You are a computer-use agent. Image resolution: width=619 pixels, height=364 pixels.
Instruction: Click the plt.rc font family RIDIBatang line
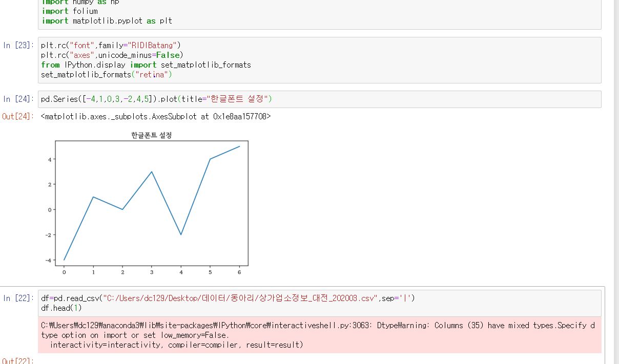[111, 45]
